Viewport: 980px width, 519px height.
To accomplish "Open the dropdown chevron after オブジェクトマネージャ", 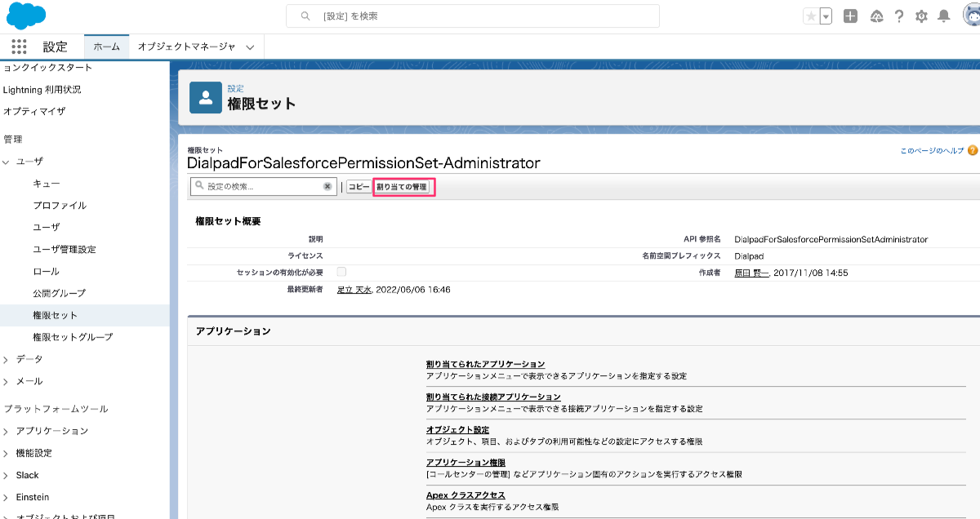I will 250,47.
